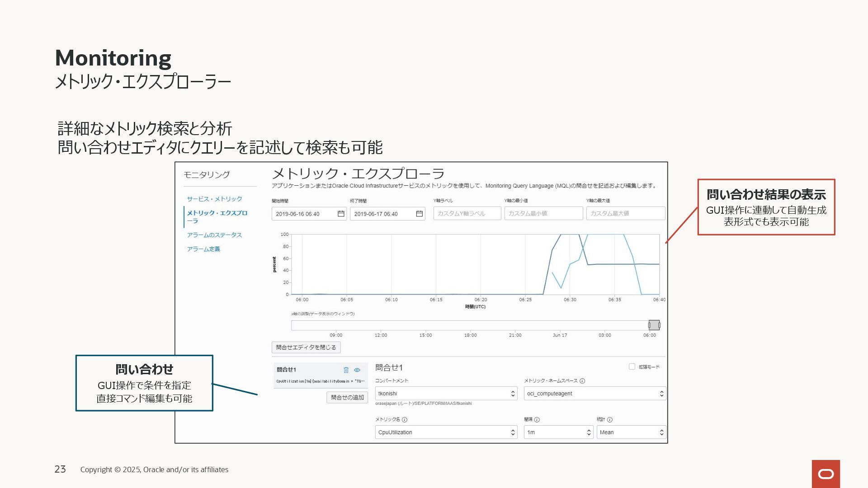Click the Oracle logo at bottom right
Image resolution: width=868 pixels, height=488 pixels.
click(x=826, y=474)
